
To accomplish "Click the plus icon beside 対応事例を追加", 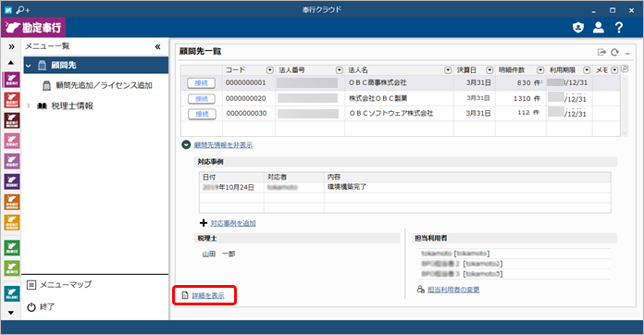I will pos(204,223).
